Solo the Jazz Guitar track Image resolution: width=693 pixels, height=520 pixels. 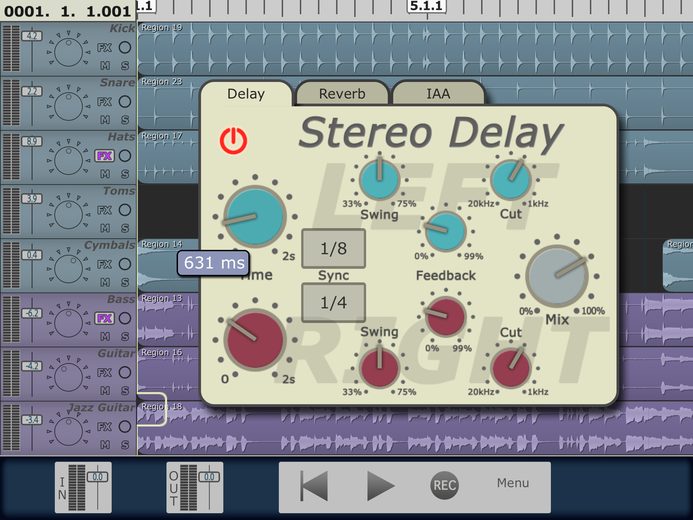click(125, 444)
